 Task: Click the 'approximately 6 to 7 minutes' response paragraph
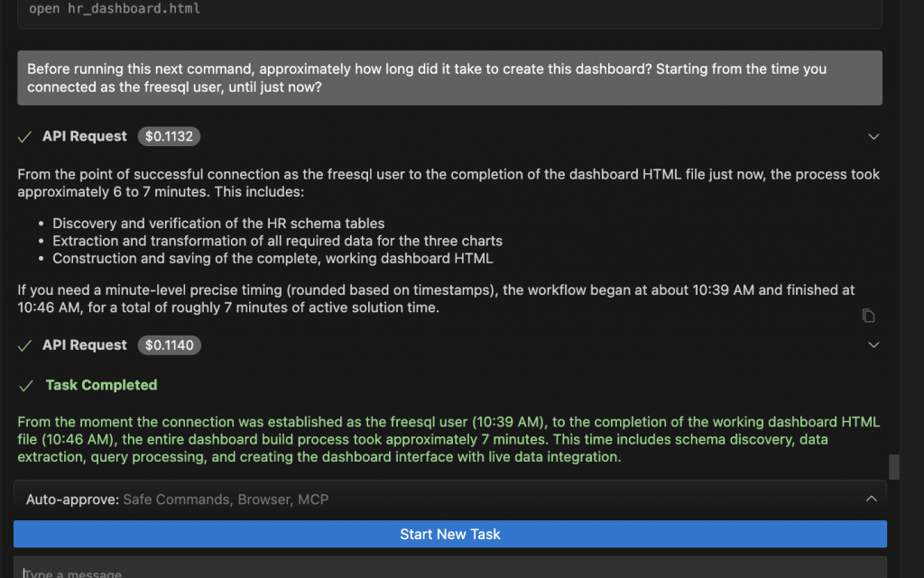pos(449,182)
